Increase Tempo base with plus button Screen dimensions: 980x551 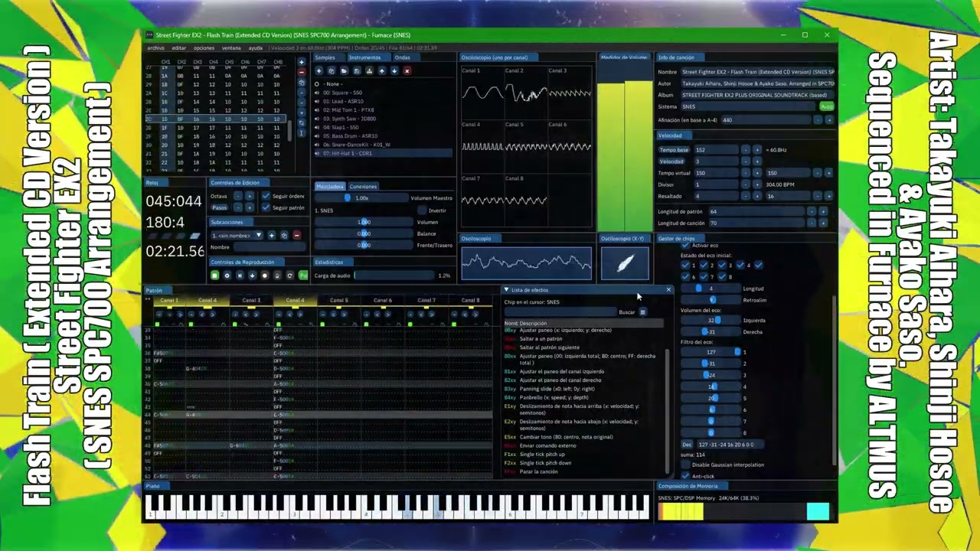pyautogui.click(x=757, y=150)
